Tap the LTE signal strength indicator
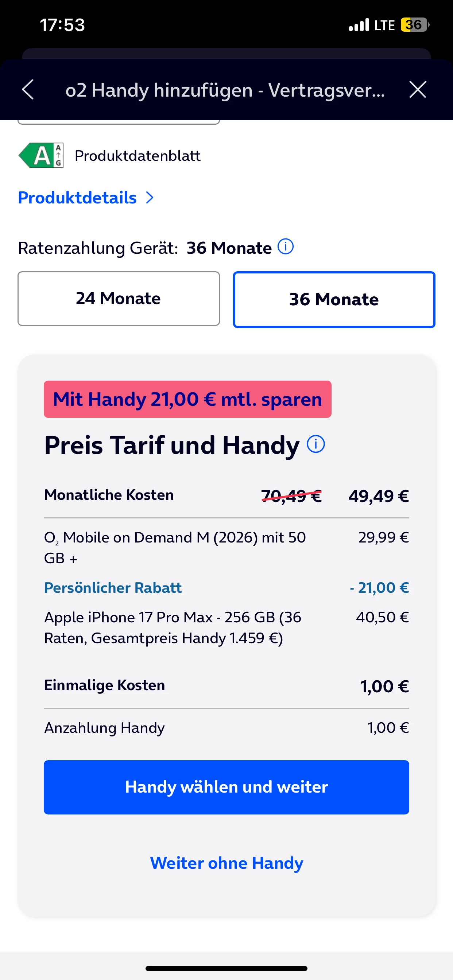Screen dimensions: 453x980 tap(372, 25)
